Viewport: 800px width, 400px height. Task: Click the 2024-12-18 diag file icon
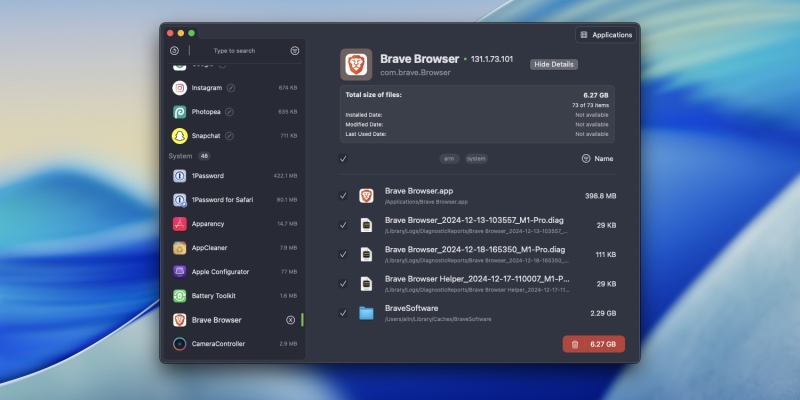pos(366,254)
